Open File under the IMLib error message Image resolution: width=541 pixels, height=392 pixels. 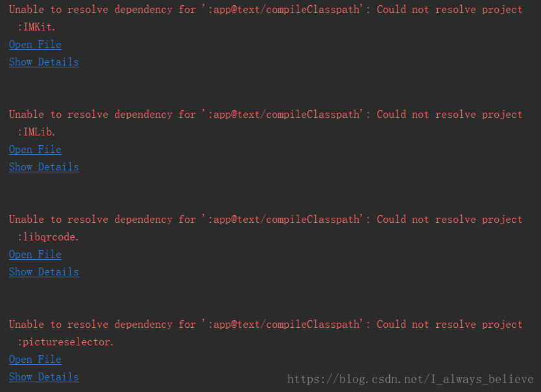[x=35, y=149]
